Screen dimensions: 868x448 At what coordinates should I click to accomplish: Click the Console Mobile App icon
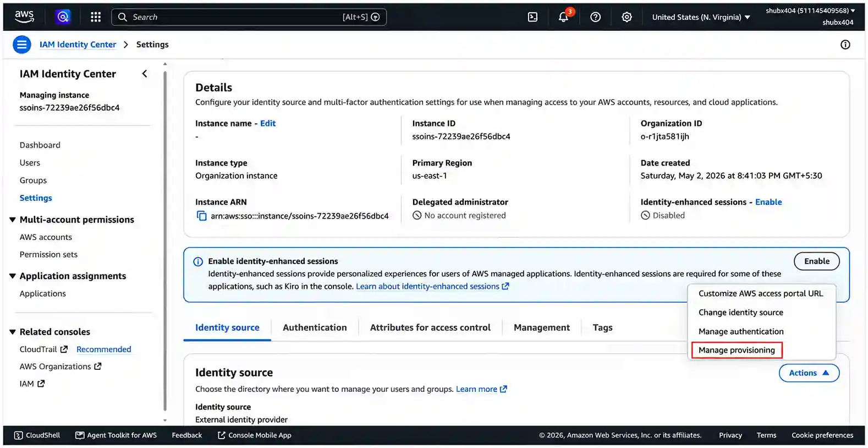[222, 435]
